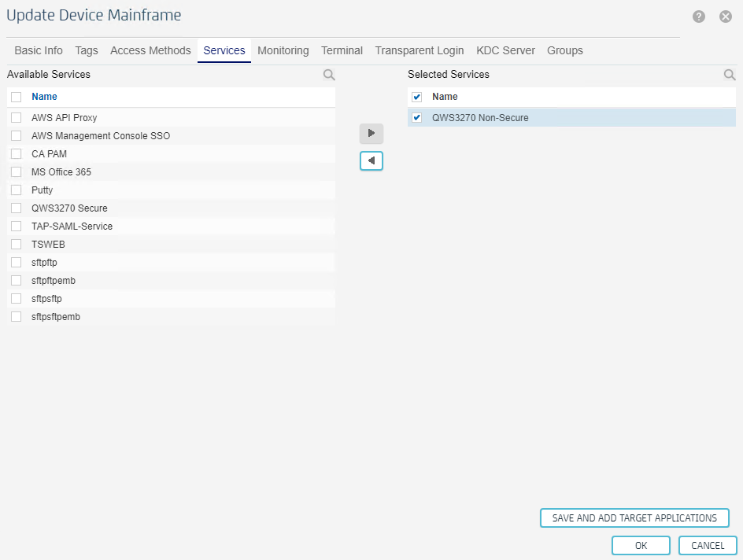The image size is (743, 560).
Task: Click the Cancel button
Action: (708, 546)
